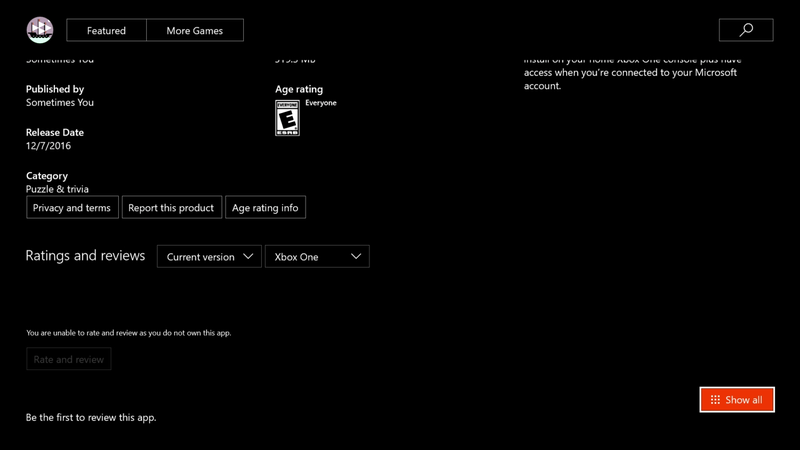800x450 pixels.
Task: Click 'Sometimes You' under Published by
Action: coord(60,103)
